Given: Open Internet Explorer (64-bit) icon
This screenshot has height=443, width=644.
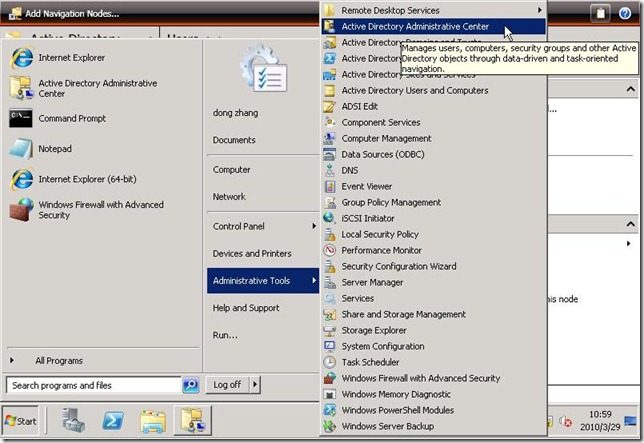Looking at the screenshot, I should (21, 179).
